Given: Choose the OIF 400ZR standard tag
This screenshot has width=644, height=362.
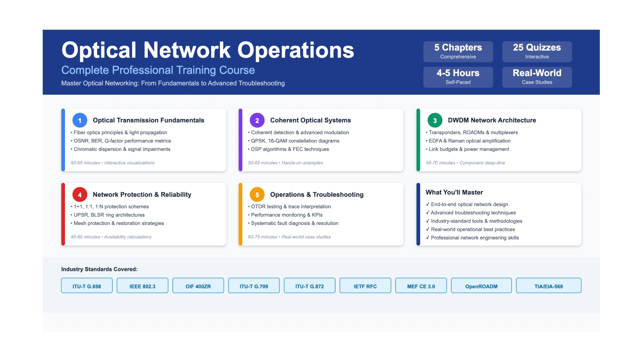Looking at the screenshot, I should point(198,286).
